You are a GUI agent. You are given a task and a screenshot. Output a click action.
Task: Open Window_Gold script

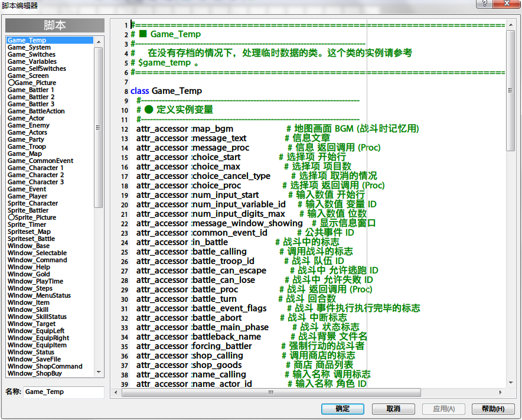(x=29, y=274)
